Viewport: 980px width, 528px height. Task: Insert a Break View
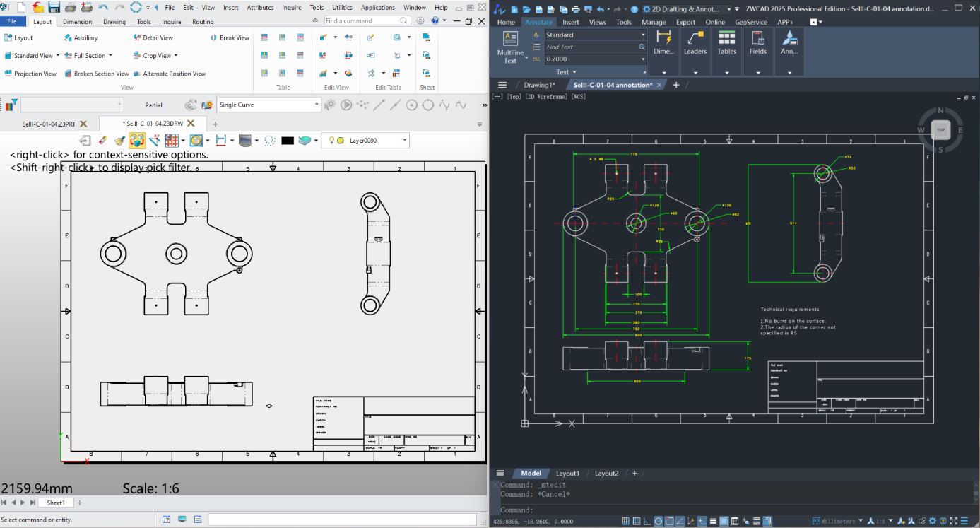(230, 37)
